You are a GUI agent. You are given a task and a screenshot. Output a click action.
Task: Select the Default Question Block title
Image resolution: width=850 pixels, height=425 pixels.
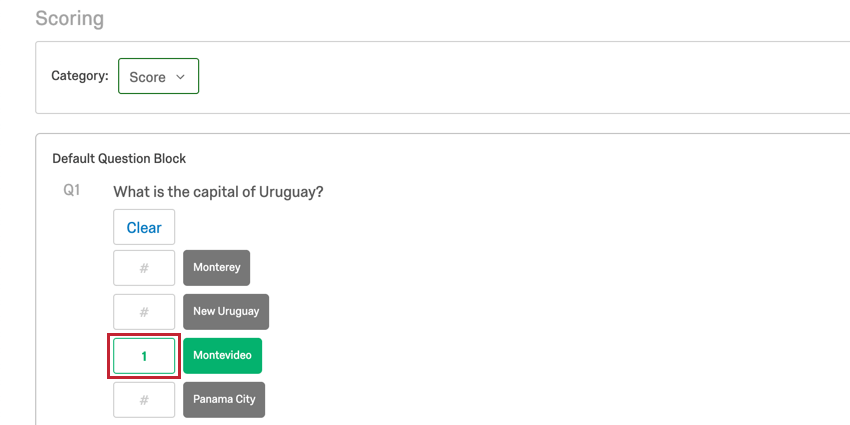tap(119, 158)
